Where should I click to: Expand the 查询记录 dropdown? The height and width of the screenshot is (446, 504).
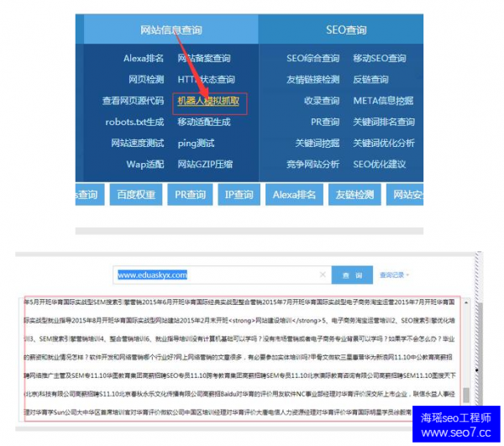394,275
